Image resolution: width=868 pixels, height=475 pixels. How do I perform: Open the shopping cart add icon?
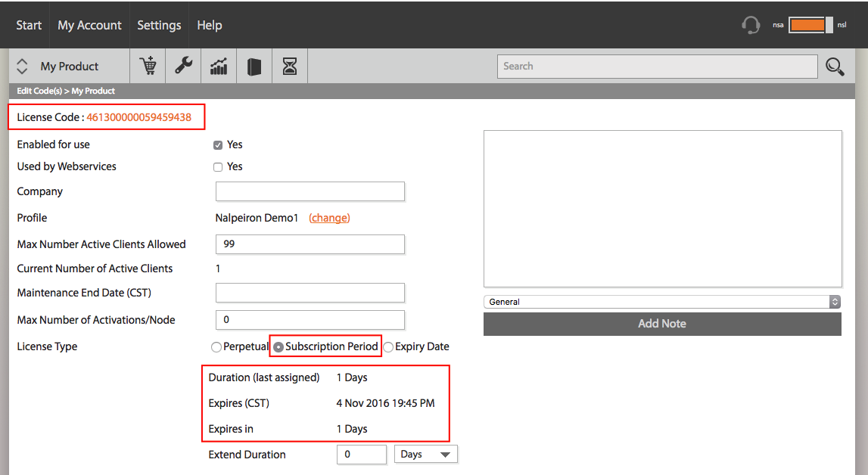148,66
